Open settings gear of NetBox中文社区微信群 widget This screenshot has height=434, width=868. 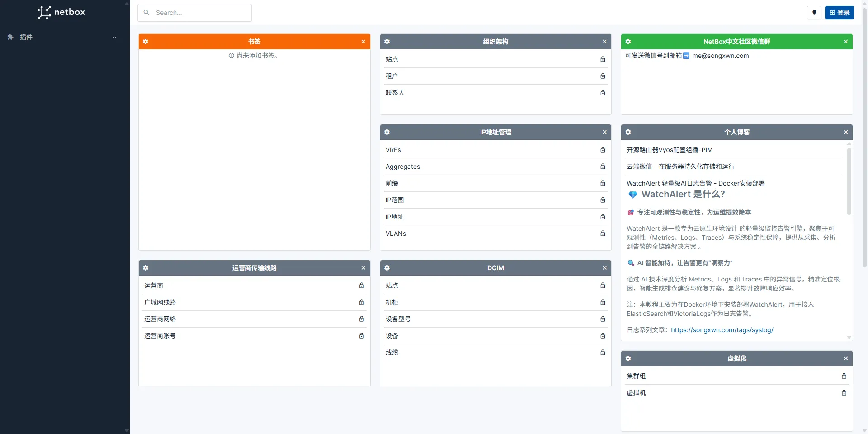pyautogui.click(x=628, y=42)
